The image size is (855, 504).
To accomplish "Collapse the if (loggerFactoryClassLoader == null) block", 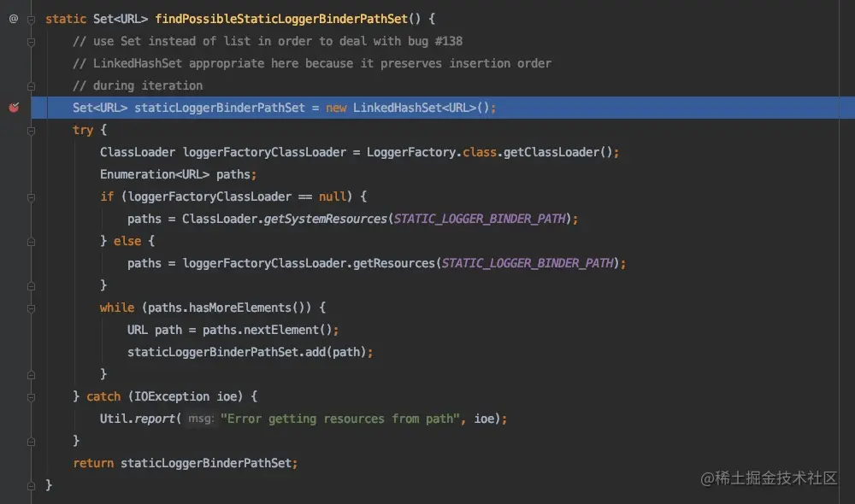I will pyautogui.click(x=31, y=197).
